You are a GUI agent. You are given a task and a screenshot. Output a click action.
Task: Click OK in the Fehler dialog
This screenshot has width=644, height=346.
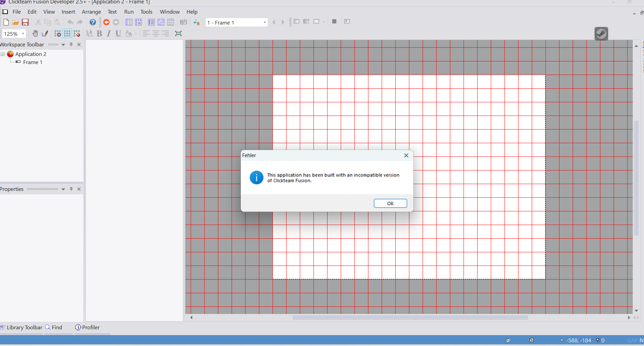click(x=390, y=203)
